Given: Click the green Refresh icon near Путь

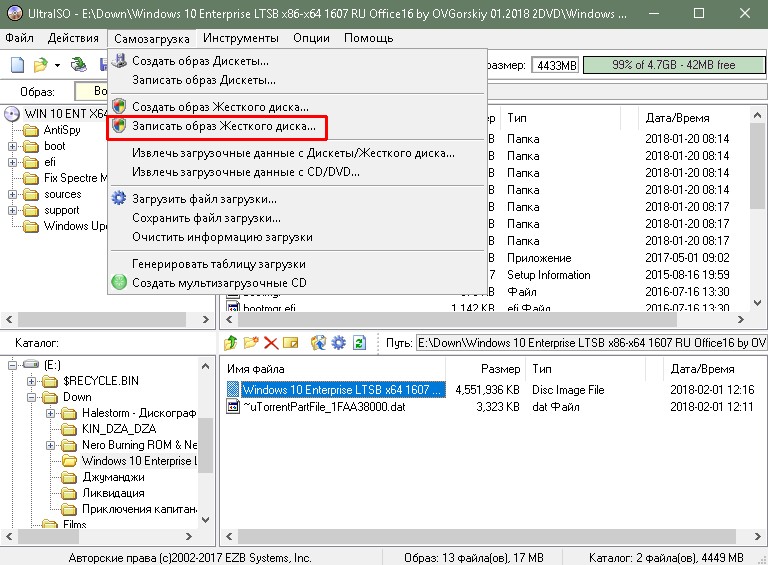Looking at the screenshot, I should [359, 343].
